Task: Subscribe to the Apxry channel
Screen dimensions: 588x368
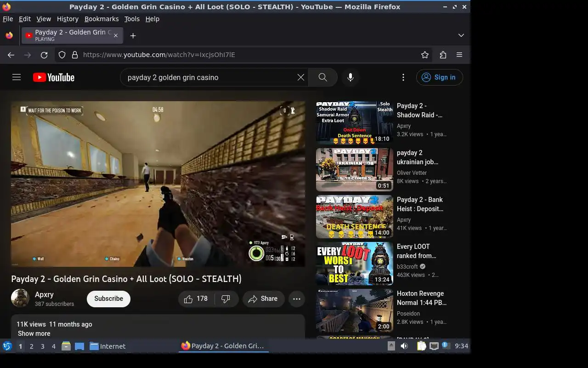Action: tap(108, 299)
